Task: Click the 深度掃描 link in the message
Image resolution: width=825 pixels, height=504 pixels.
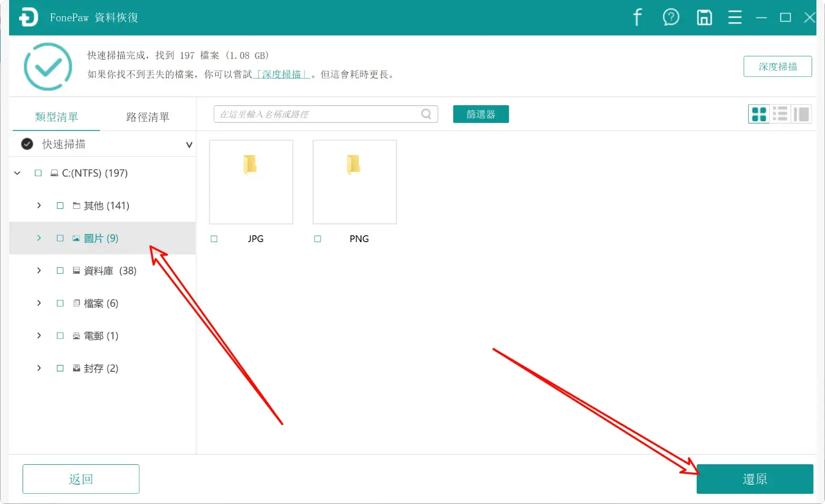Action: click(x=281, y=75)
